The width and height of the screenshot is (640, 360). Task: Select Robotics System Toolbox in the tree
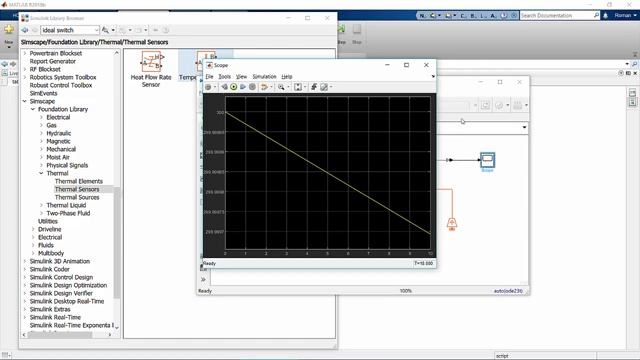tap(63, 77)
